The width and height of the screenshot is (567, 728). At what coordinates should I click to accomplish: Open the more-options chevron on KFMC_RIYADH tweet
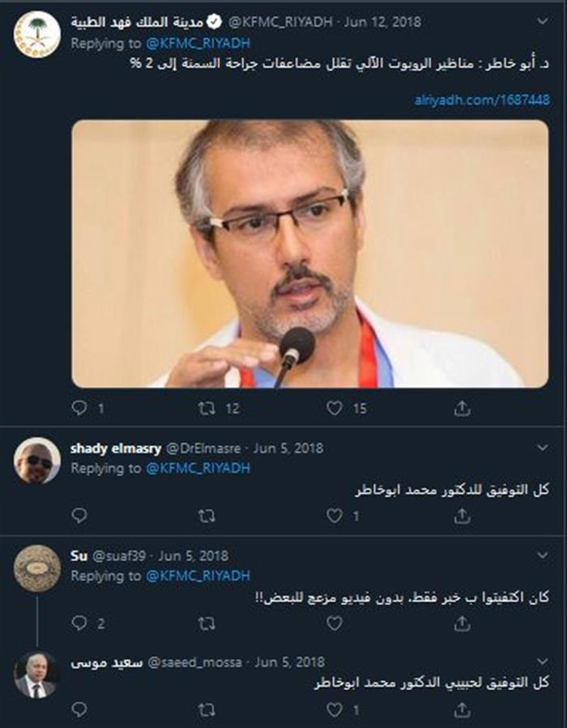tap(543, 21)
